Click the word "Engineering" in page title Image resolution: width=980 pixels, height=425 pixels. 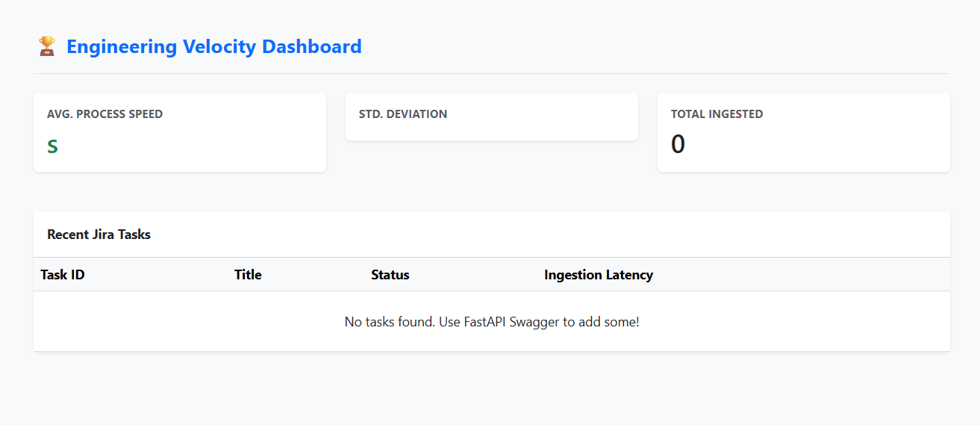pyautogui.click(x=121, y=46)
